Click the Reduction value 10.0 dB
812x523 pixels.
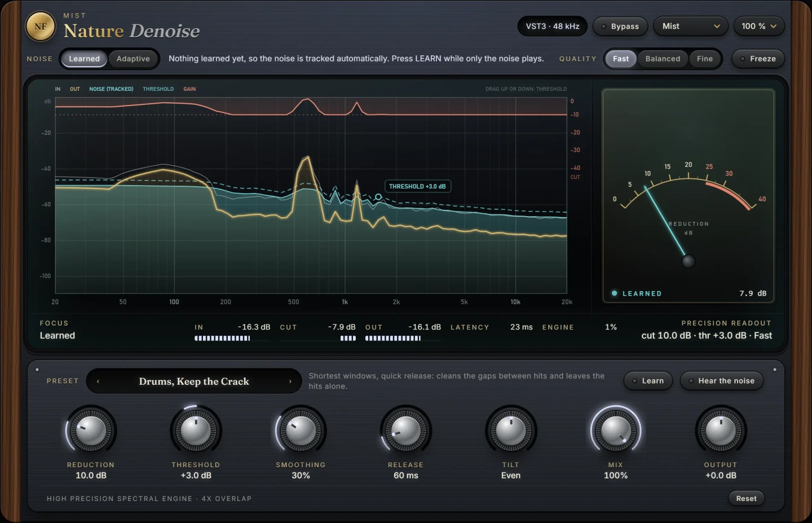pos(91,476)
